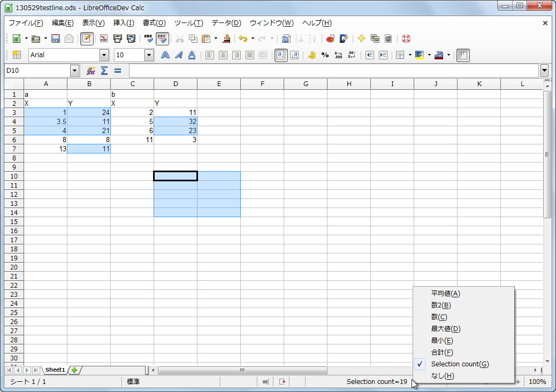Open the Function Wizard
This screenshot has width=556, height=392.
point(91,71)
